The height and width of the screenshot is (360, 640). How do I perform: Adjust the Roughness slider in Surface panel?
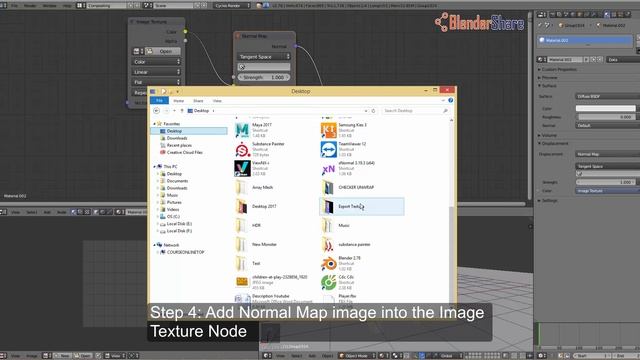coord(606,117)
